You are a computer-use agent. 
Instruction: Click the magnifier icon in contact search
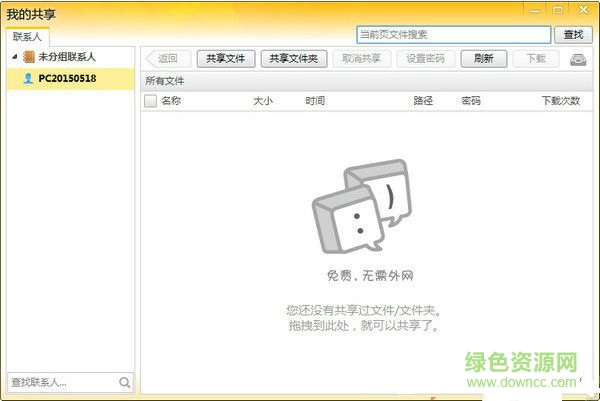click(x=125, y=382)
